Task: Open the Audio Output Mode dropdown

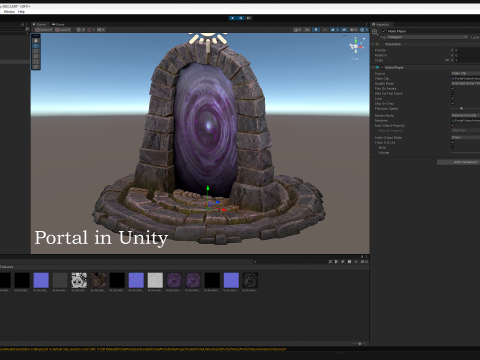Action: [x=465, y=137]
